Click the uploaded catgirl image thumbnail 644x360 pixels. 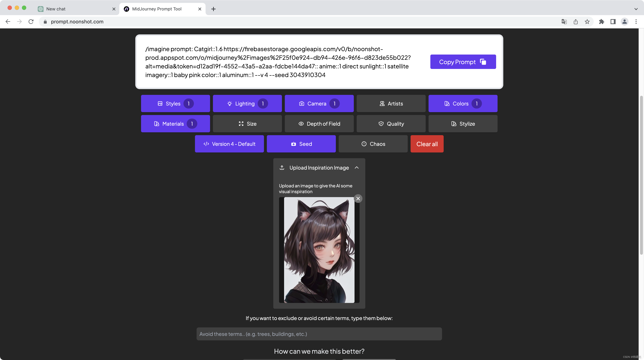[319, 250]
